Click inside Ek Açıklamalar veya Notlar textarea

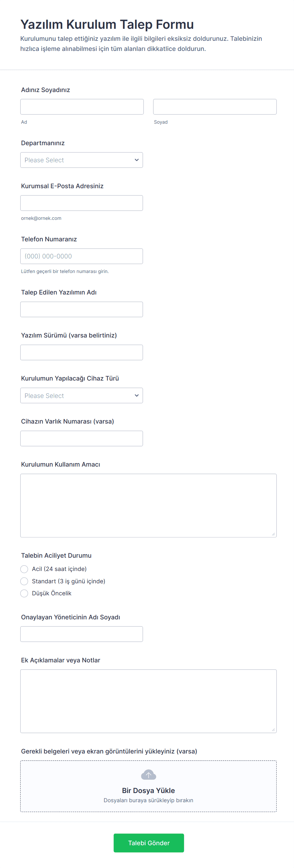pyautogui.click(x=148, y=701)
